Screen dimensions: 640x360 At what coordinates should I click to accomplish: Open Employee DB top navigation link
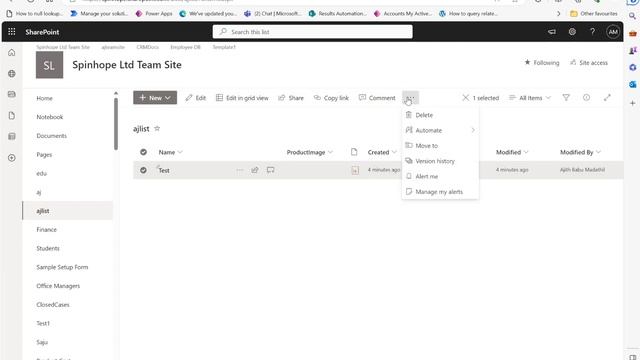point(185,47)
